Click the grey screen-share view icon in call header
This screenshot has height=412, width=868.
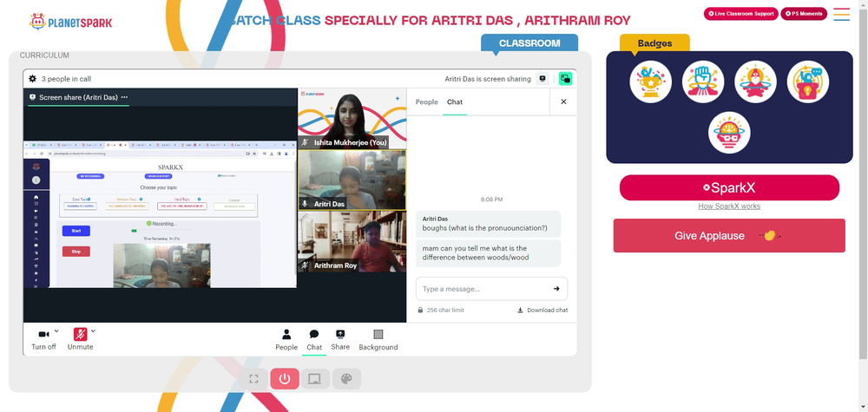pyautogui.click(x=542, y=79)
